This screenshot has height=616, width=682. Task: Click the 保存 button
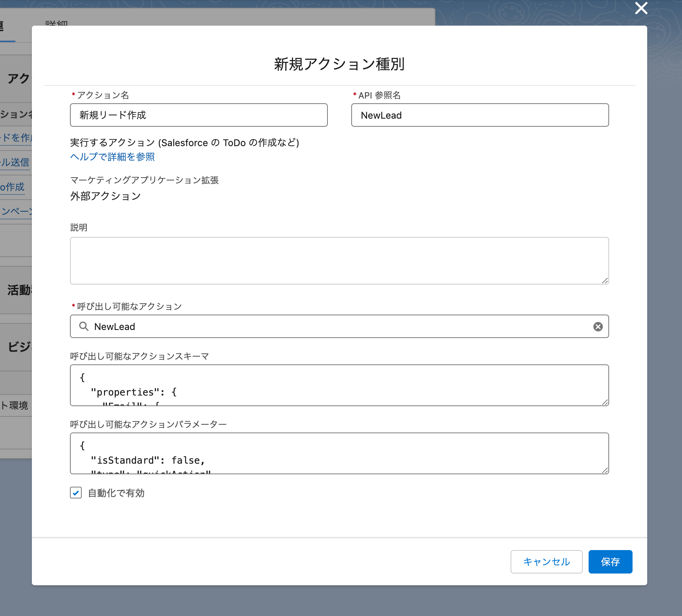pyautogui.click(x=610, y=561)
